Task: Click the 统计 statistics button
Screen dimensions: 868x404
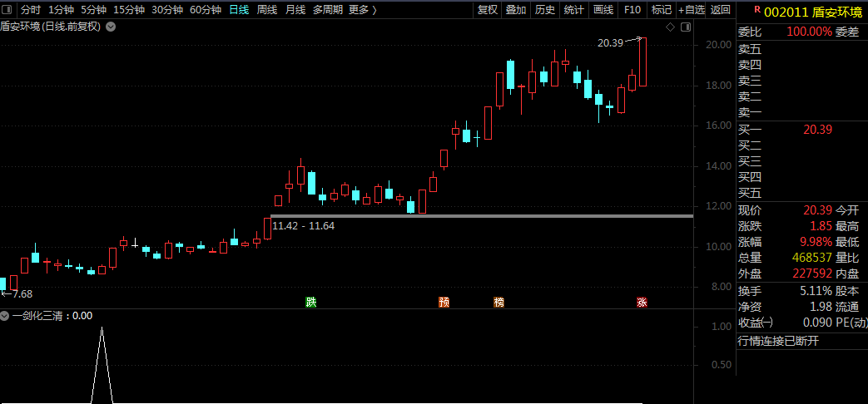Action: coord(573,9)
